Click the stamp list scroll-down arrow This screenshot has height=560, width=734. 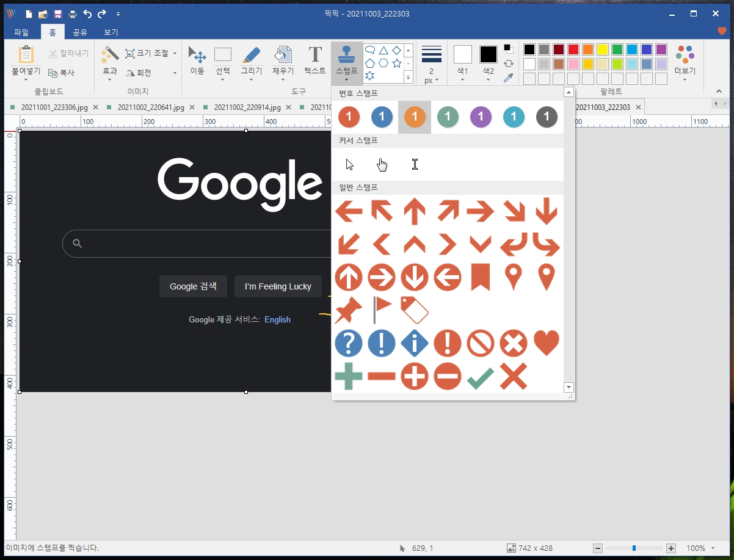pyautogui.click(x=569, y=387)
